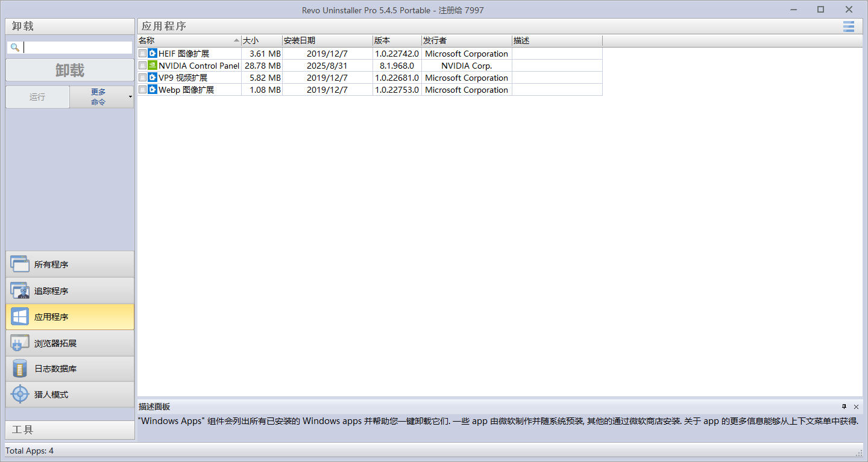The height and width of the screenshot is (462, 868).
Task: Check the NVIDIA Control Panel checkbox
Action: [142, 66]
